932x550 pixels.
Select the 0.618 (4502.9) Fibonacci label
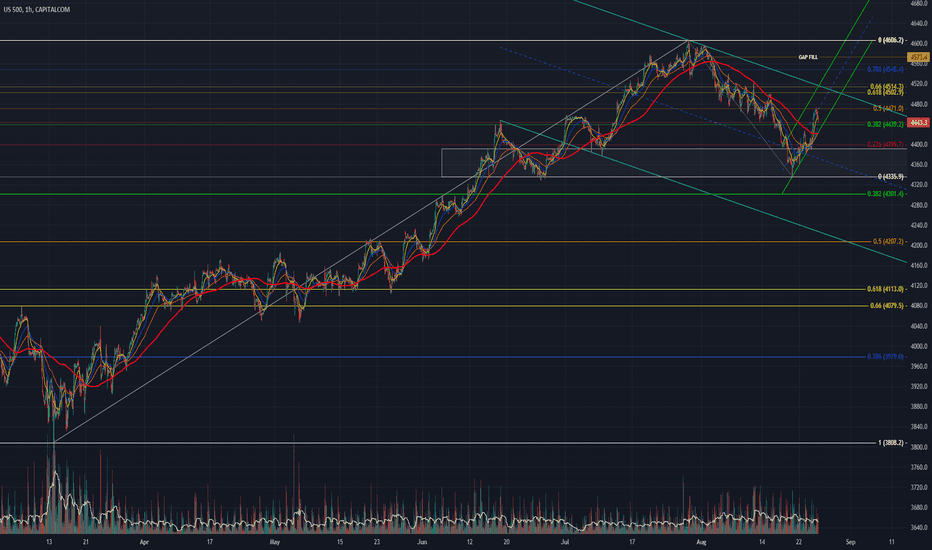[x=885, y=93]
